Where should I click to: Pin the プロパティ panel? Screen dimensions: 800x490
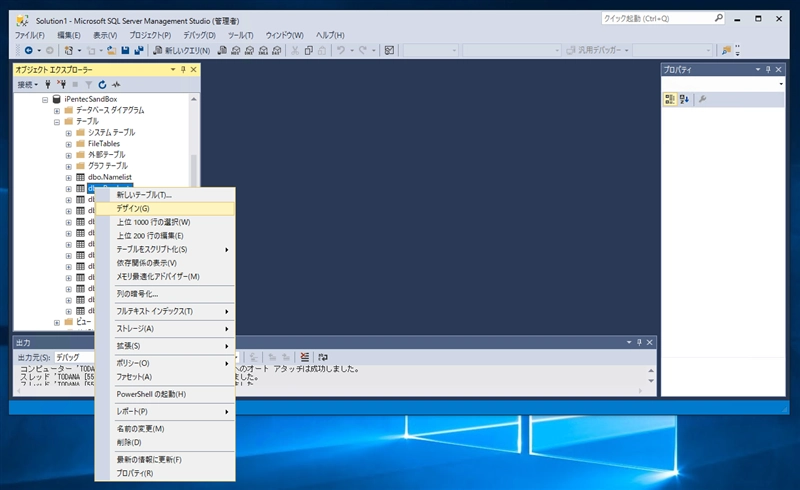(768, 69)
